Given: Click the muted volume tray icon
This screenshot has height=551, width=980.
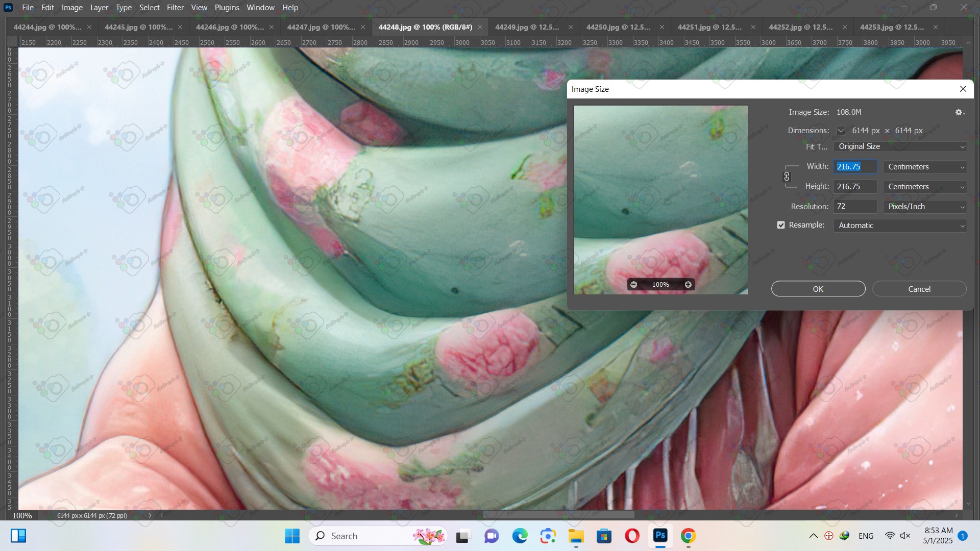Looking at the screenshot, I should tap(905, 536).
